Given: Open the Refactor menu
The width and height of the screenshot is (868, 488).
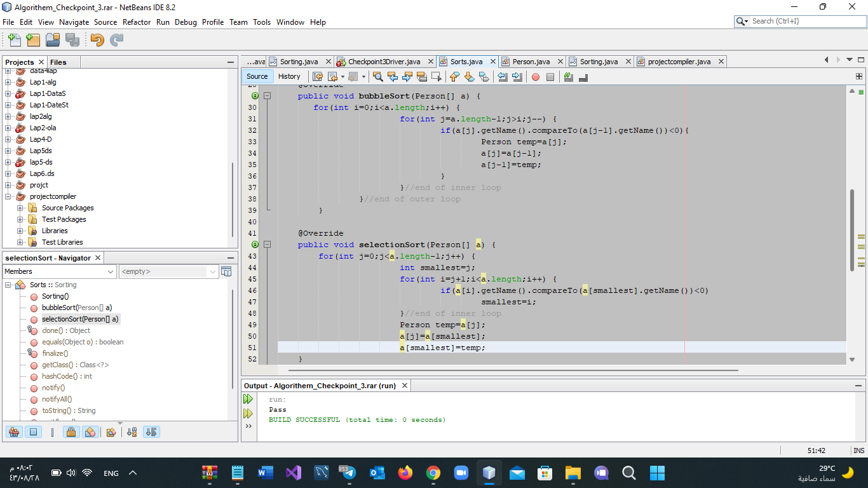Looking at the screenshot, I should pyautogui.click(x=137, y=22).
